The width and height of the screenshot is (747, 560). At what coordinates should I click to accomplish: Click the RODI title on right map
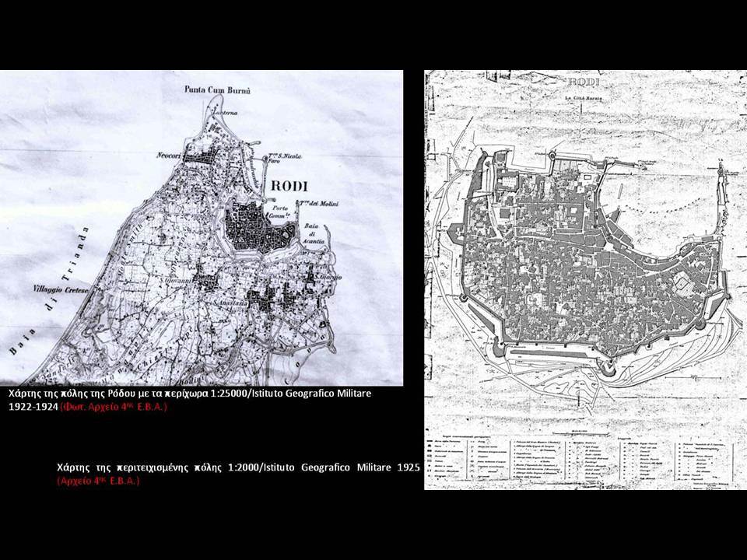point(584,82)
